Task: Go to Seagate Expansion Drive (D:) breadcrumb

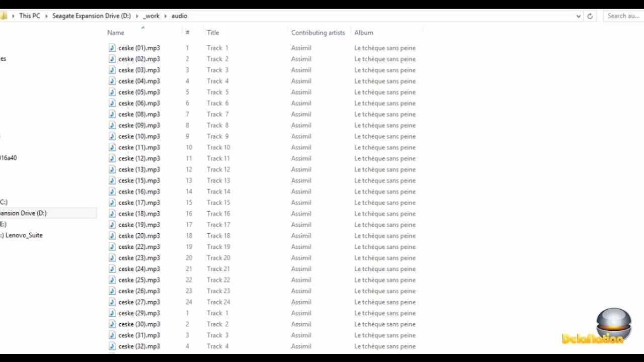Action: click(92, 16)
